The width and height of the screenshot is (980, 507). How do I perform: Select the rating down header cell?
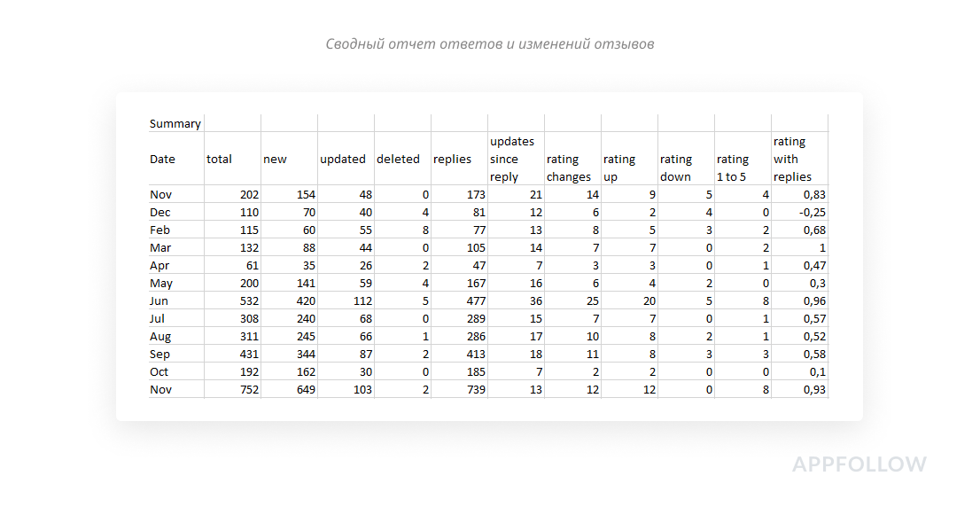click(676, 168)
